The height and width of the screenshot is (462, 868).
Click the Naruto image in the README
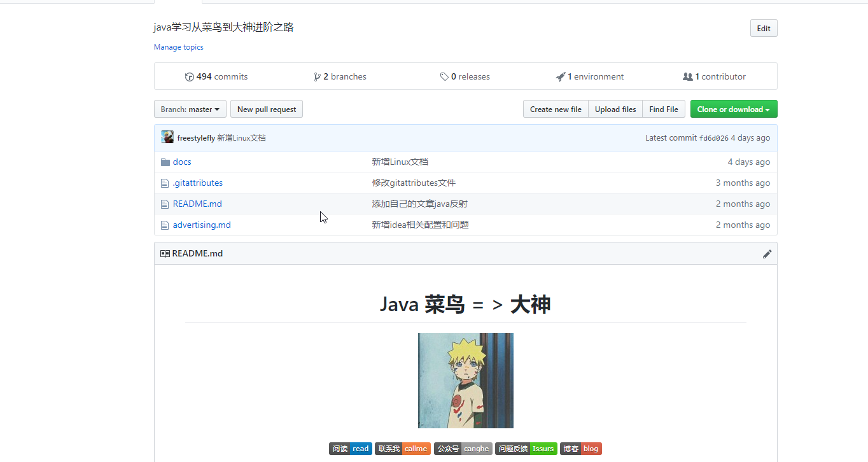coord(465,380)
